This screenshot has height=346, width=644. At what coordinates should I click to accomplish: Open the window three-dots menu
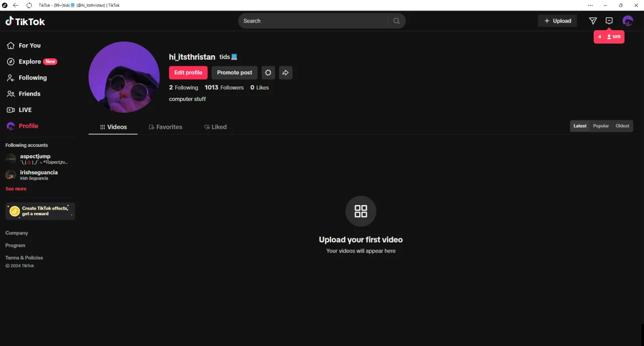pos(590,5)
